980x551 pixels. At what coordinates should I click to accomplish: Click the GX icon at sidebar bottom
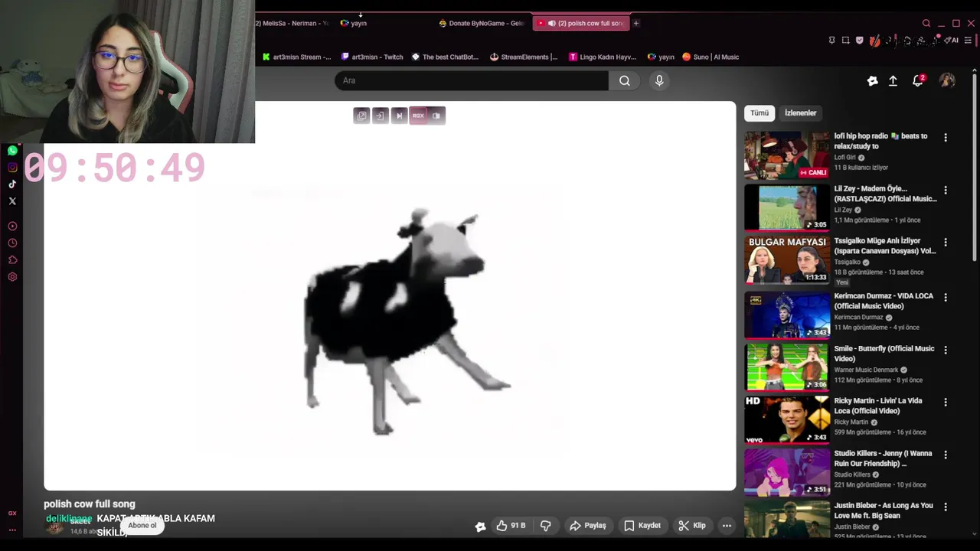click(x=12, y=514)
